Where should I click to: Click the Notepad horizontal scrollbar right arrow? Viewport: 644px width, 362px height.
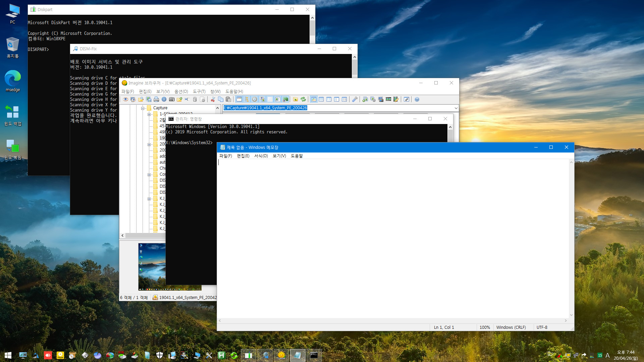coord(566,321)
